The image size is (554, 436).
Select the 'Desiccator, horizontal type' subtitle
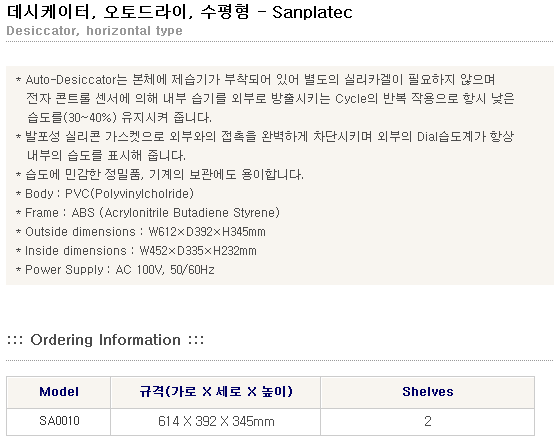pyautogui.click(x=94, y=31)
